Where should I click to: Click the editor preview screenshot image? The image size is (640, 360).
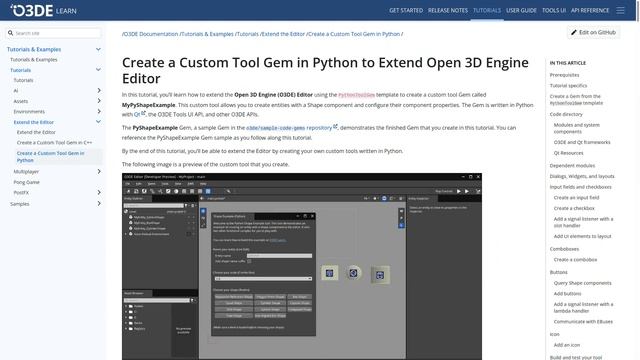[x=302, y=267]
